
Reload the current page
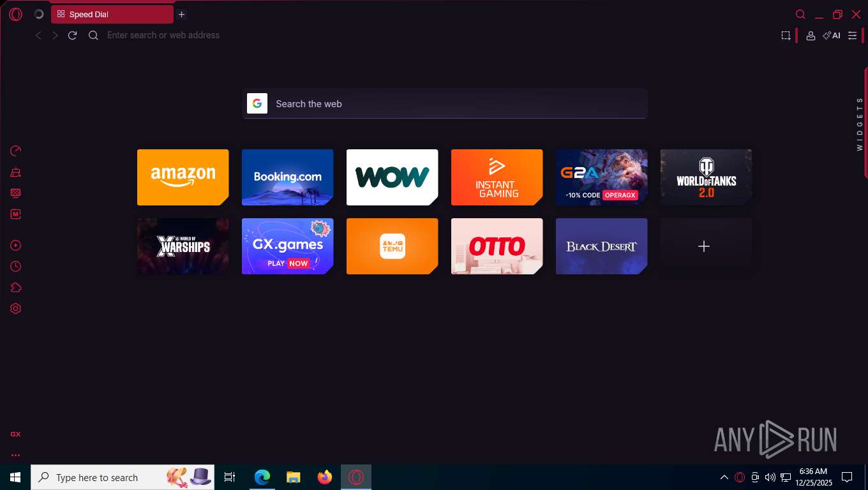[72, 35]
